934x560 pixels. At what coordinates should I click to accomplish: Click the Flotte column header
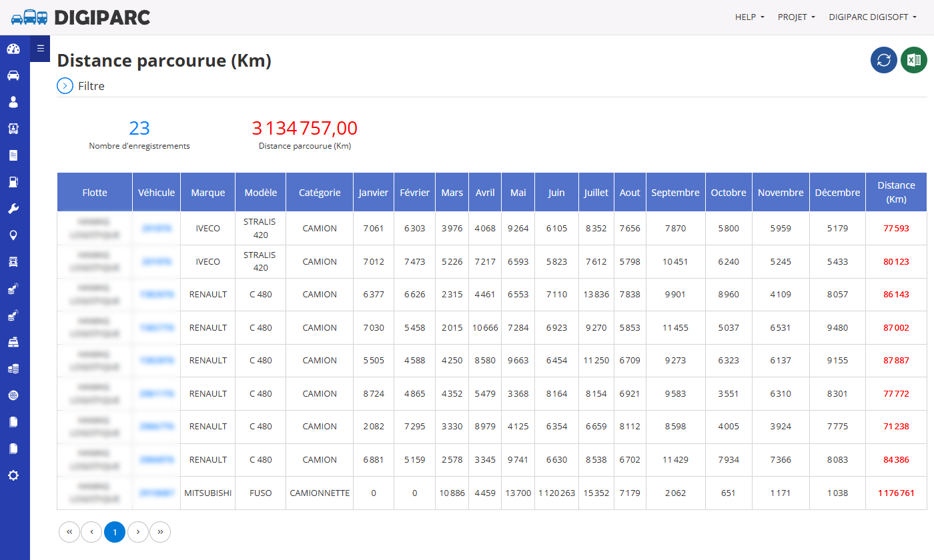pos(95,193)
